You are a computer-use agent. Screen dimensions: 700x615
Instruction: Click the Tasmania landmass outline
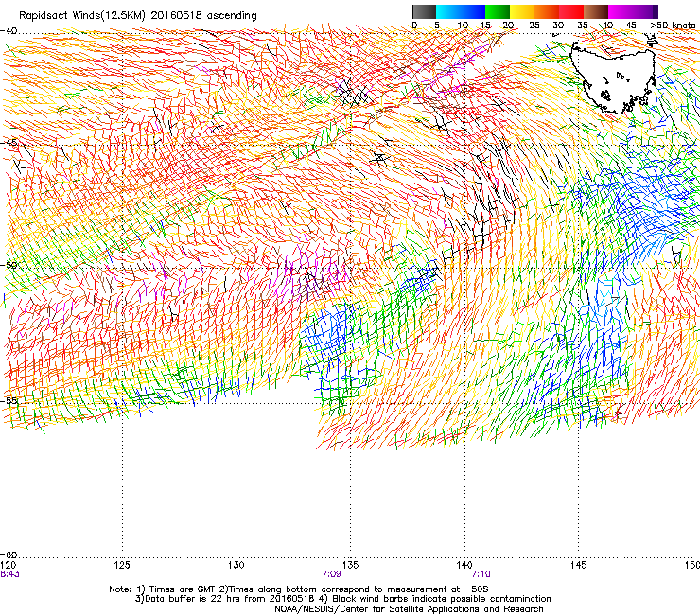[x=614, y=79]
